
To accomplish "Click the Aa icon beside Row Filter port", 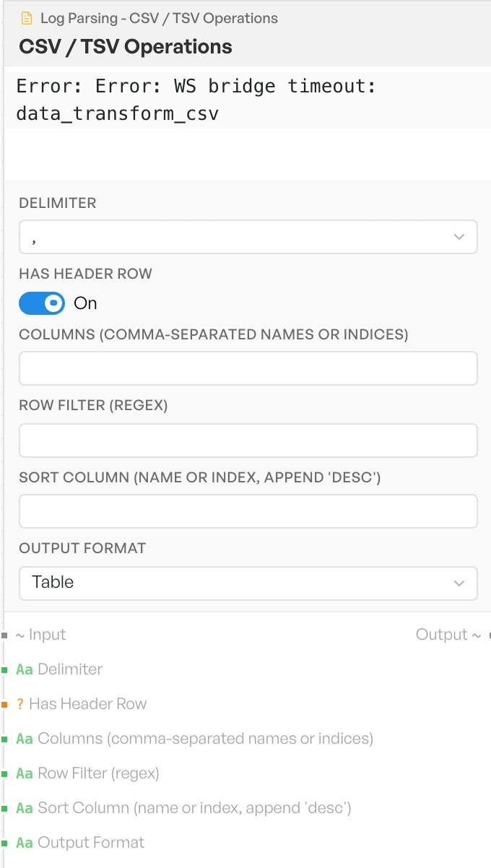I will coord(25,773).
